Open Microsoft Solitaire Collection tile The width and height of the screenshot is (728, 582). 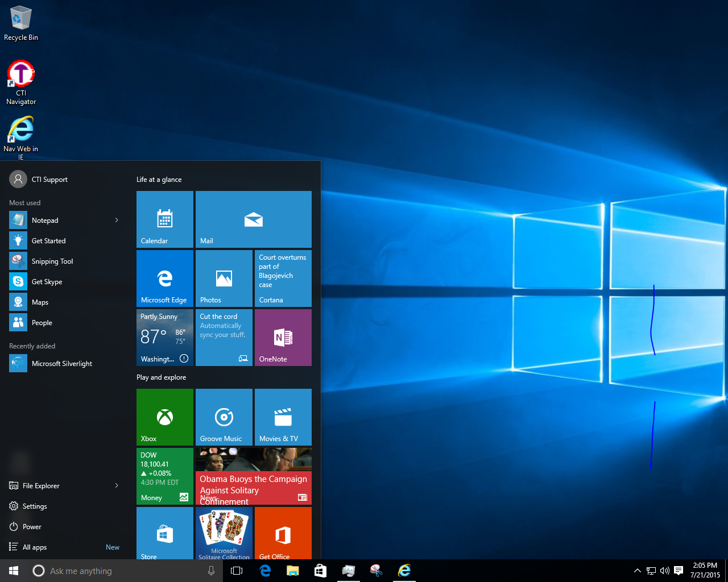(x=224, y=533)
